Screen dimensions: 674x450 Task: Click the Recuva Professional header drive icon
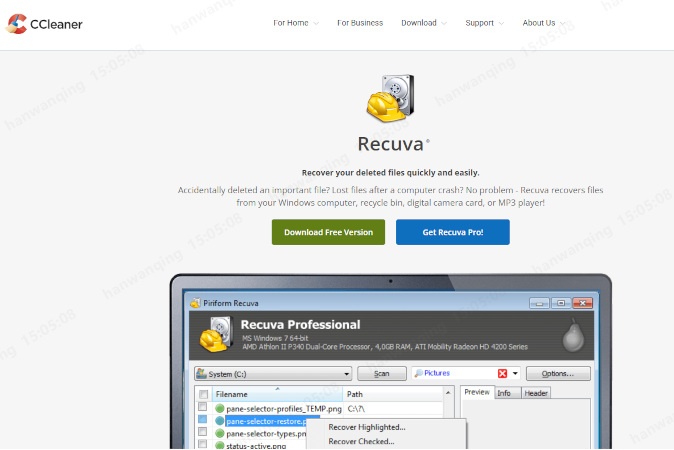[x=217, y=336]
